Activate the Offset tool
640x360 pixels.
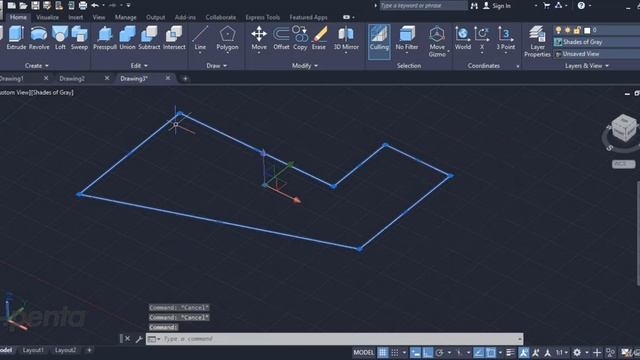(x=281, y=38)
